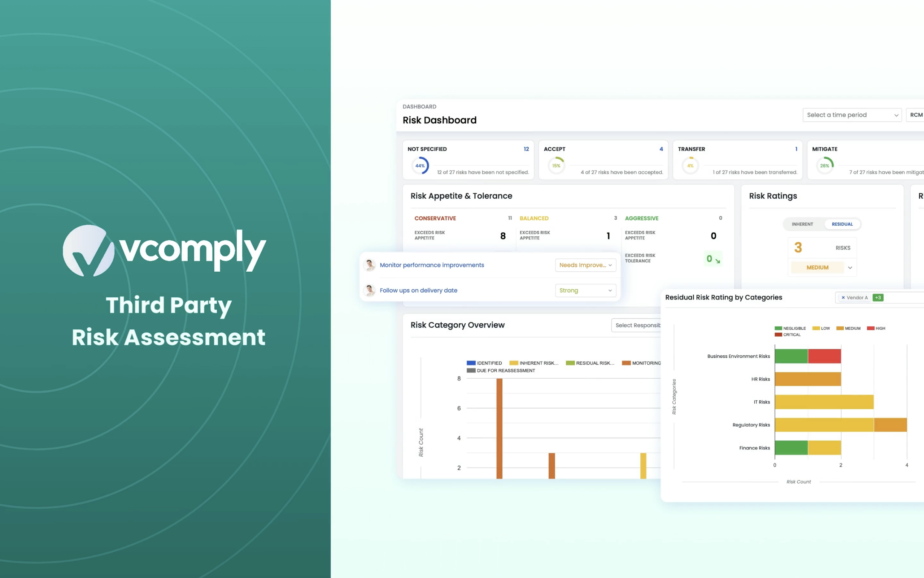Click the orange Regulatory Risks bar segment
This screenshot has height=578, width=924.
click(890, 425)
